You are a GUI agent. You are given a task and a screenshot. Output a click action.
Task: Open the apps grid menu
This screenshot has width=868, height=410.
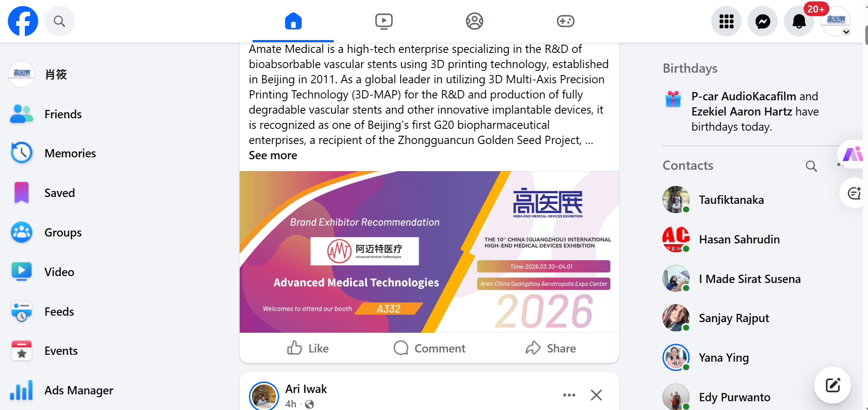(726, 21)
